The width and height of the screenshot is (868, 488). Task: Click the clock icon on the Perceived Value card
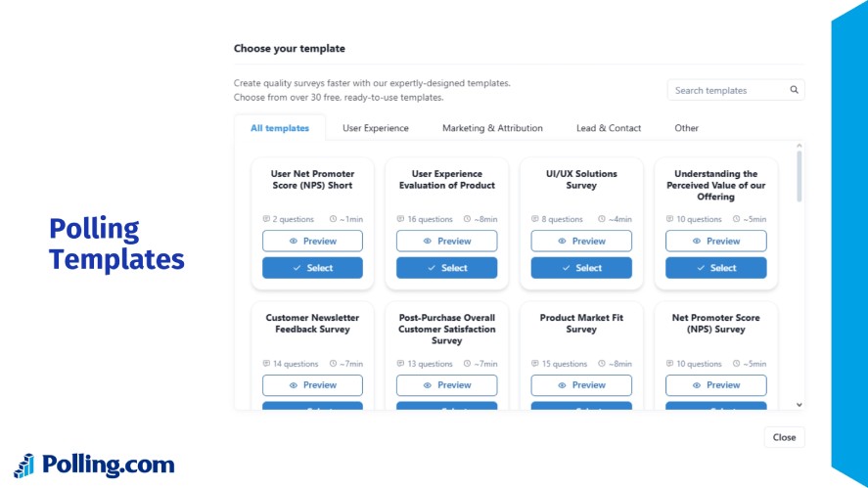coord(736,219)
